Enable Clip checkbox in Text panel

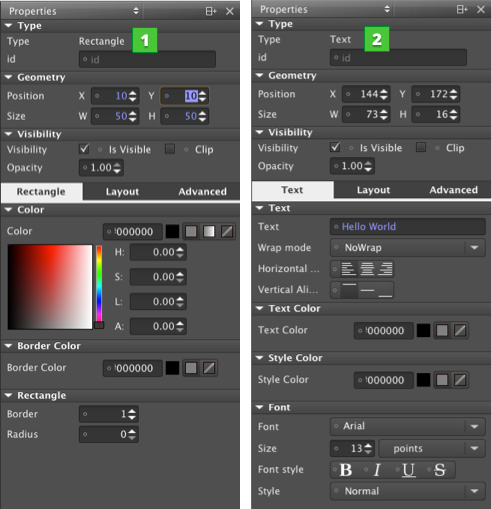point(421,147)
